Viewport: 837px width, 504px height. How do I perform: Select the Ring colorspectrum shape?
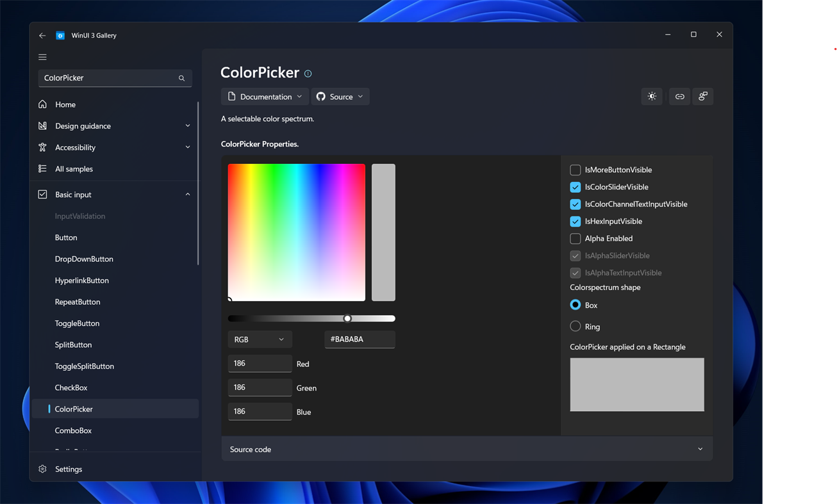[x=575, y=326]
